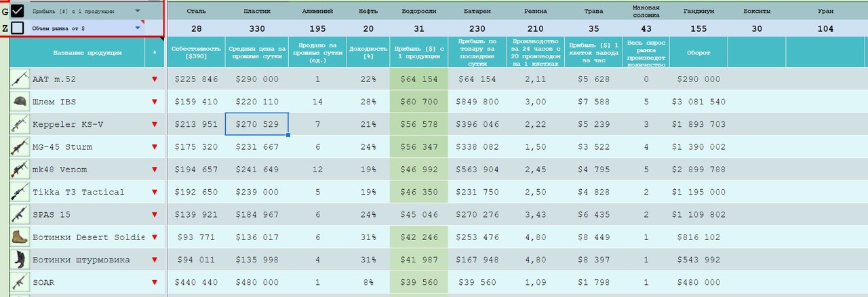Click the 'Нефть' resource label
Viewport: 868px width, 297px height.
point(368,12)
